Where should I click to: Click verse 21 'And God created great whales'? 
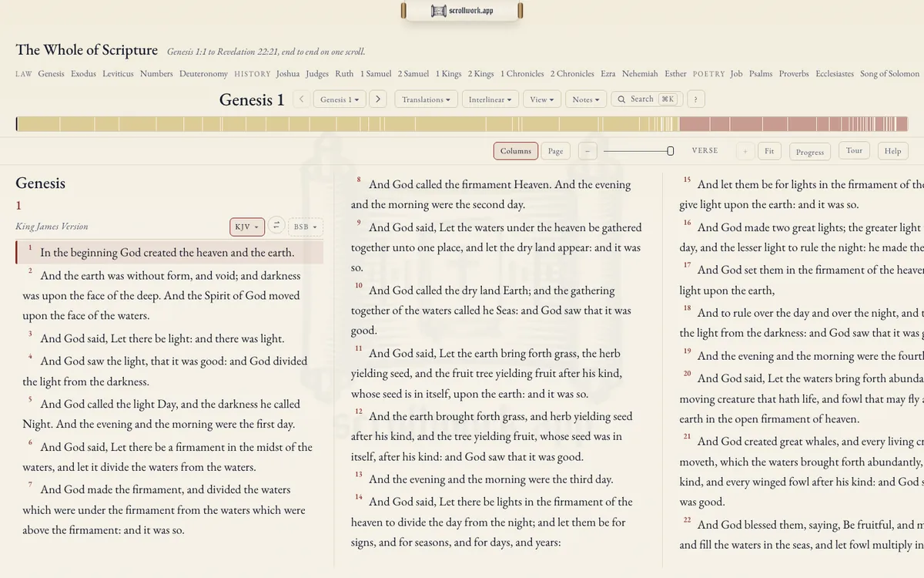click(x=801, y=471)
